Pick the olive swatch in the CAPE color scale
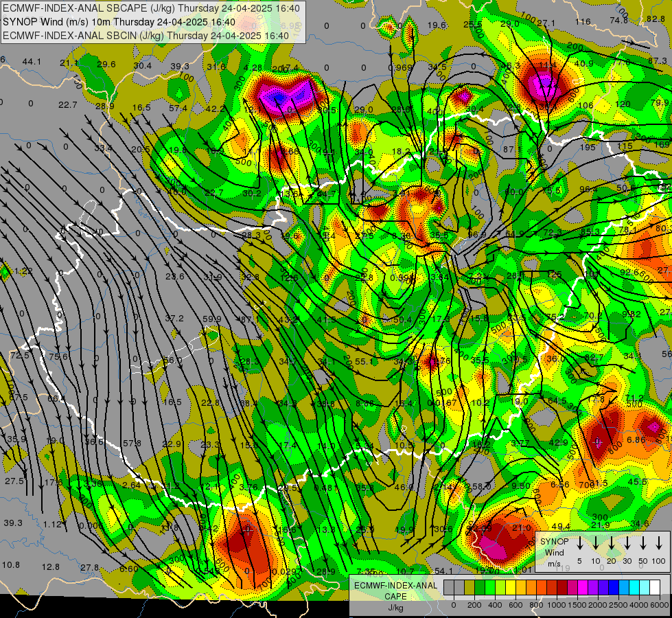This screenshot has height=618, width=672. (470, 588)
